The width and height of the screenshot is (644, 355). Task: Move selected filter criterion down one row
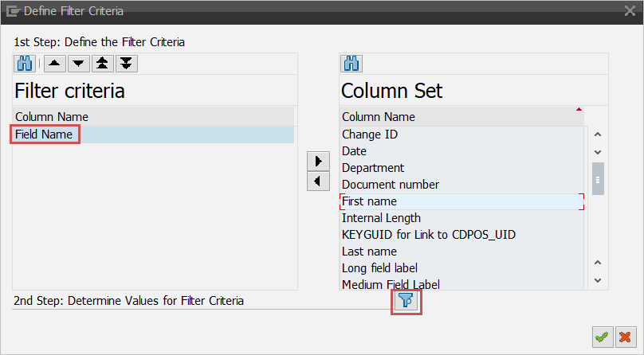(77, 64)
